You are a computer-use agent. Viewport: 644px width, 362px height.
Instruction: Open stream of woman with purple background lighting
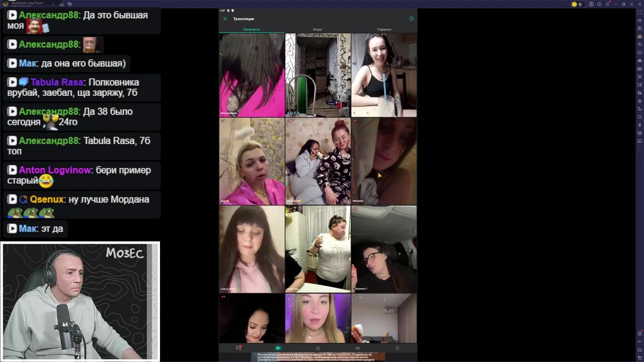318,318
